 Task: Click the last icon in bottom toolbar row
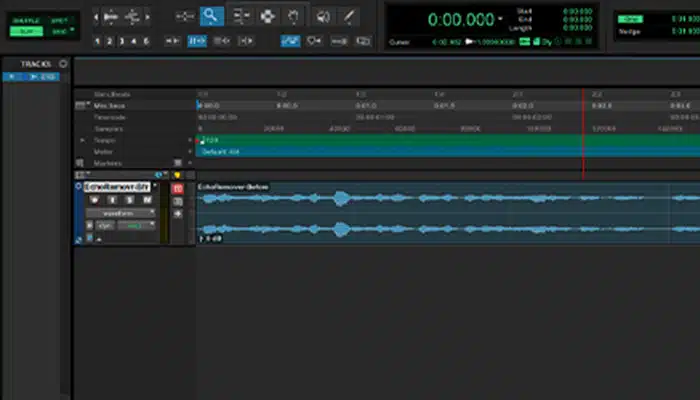(x=363, y=41)
